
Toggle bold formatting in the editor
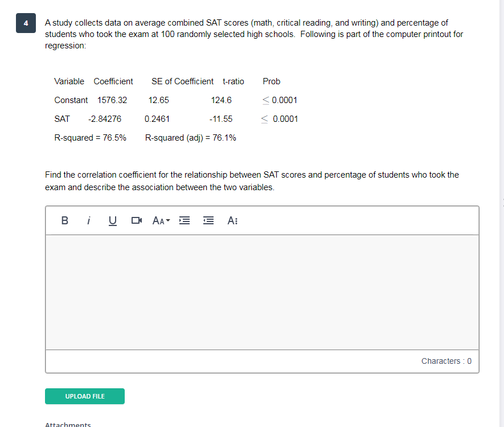pos(64,220)
